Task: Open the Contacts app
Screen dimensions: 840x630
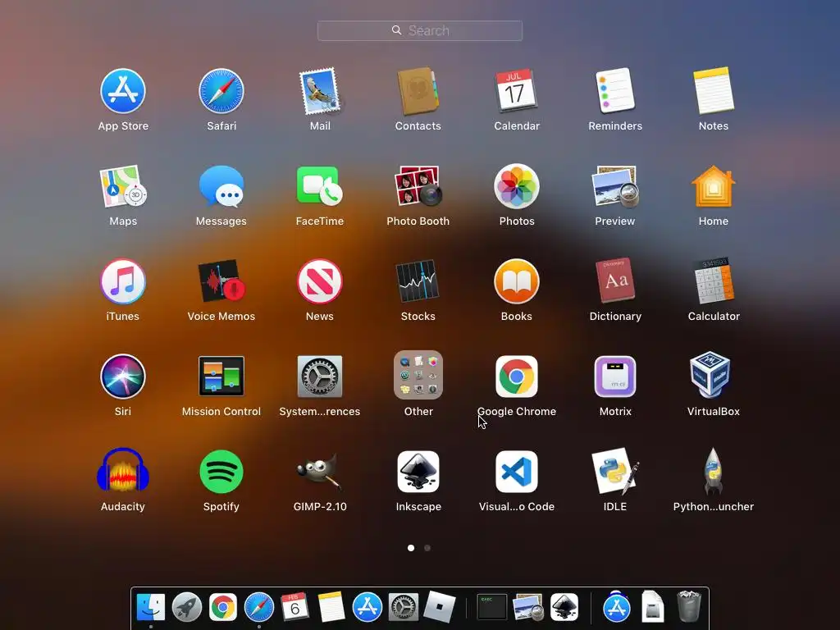Action: [418, 91]
